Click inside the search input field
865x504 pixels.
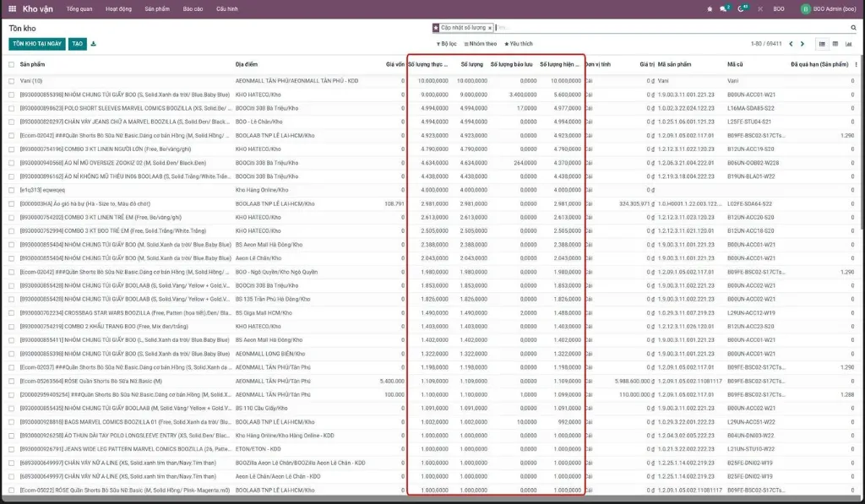coord(670,28)
